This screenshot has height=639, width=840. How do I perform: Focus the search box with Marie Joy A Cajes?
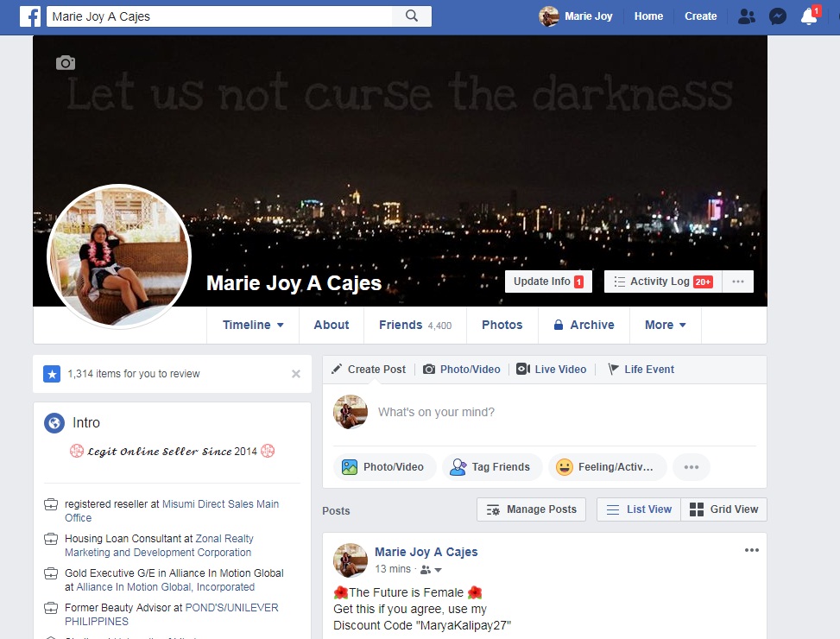[x=219, y=16]
